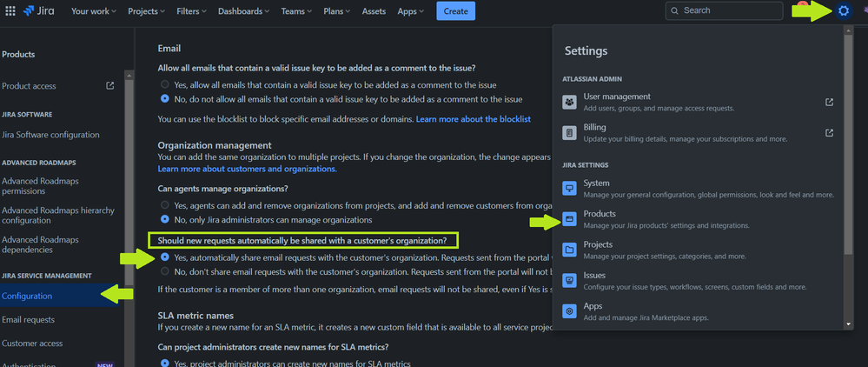Click the Products settings icon

tap(570, 219)
